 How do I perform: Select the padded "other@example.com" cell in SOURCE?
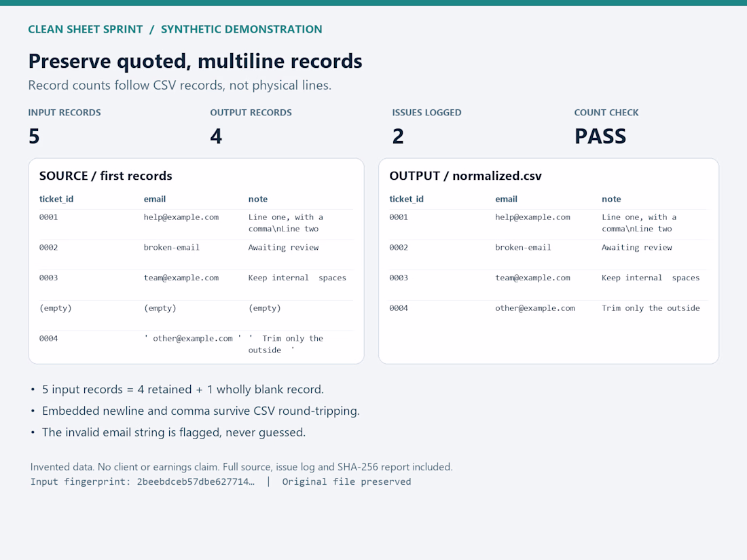point(193,339)
